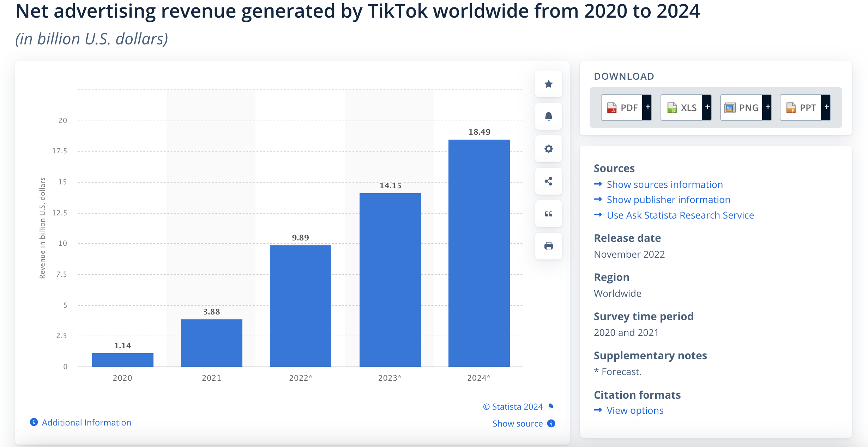Click the '2020 and 2021' survey period text
868x447 pixels.
[626, 332]
